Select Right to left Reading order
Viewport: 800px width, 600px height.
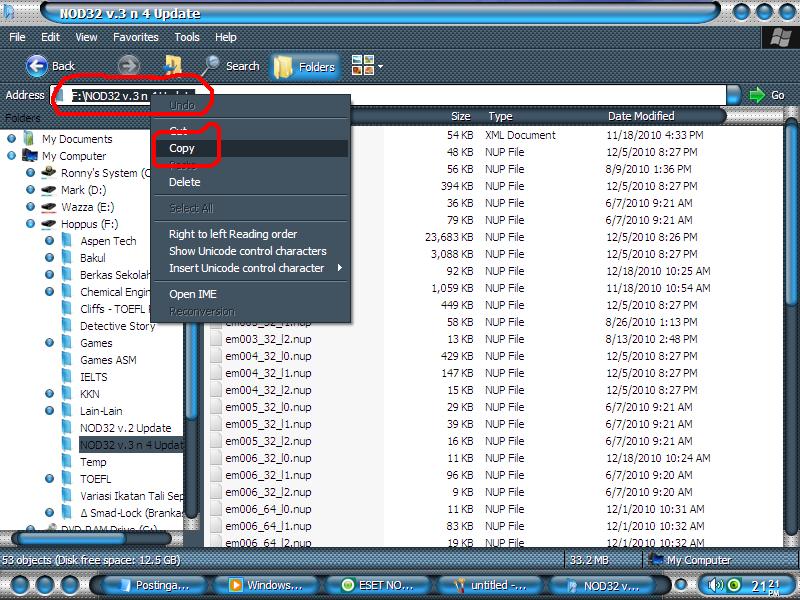[x=251, y=234]
